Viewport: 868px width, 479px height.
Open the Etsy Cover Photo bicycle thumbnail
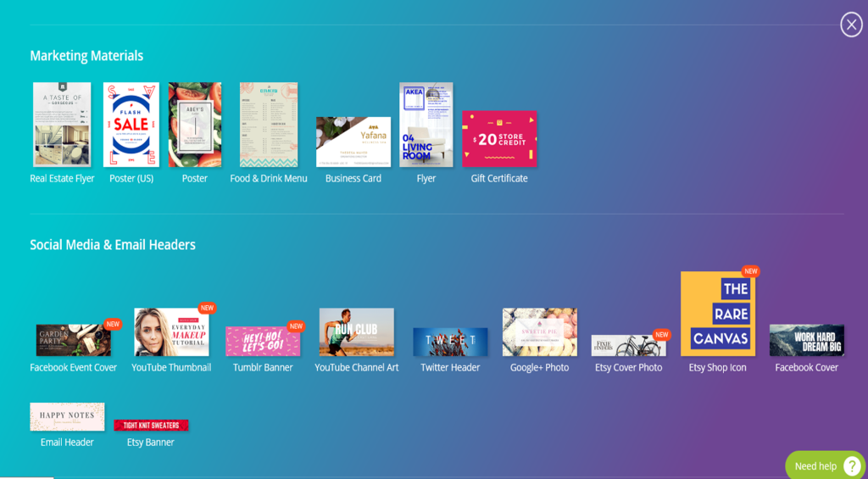click(628, 345)
